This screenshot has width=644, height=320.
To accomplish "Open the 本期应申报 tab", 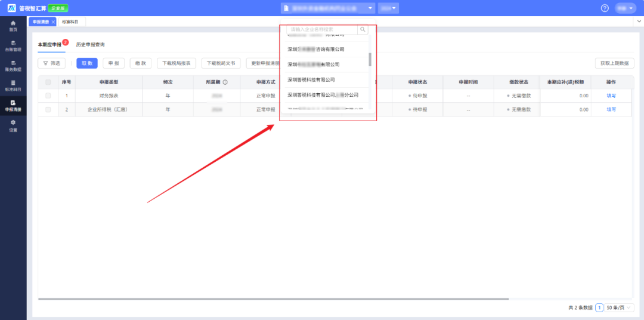I will [x=49, y=44].
